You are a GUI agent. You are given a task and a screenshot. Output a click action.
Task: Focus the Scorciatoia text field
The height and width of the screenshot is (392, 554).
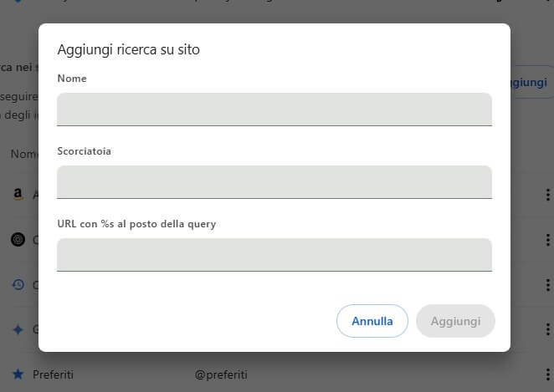point(274,181)
